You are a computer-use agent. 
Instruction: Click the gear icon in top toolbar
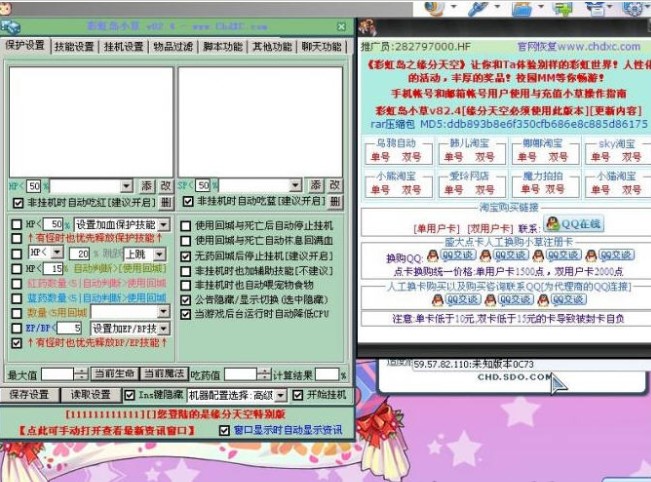point(634,8)
